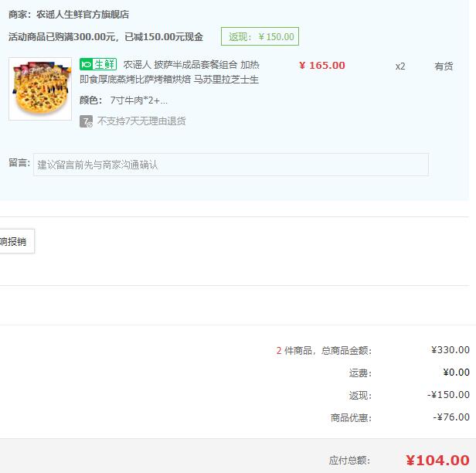Click the x2 quantity label
The width and height of the screenshot is (476, 473).
[x=400, y=66]
